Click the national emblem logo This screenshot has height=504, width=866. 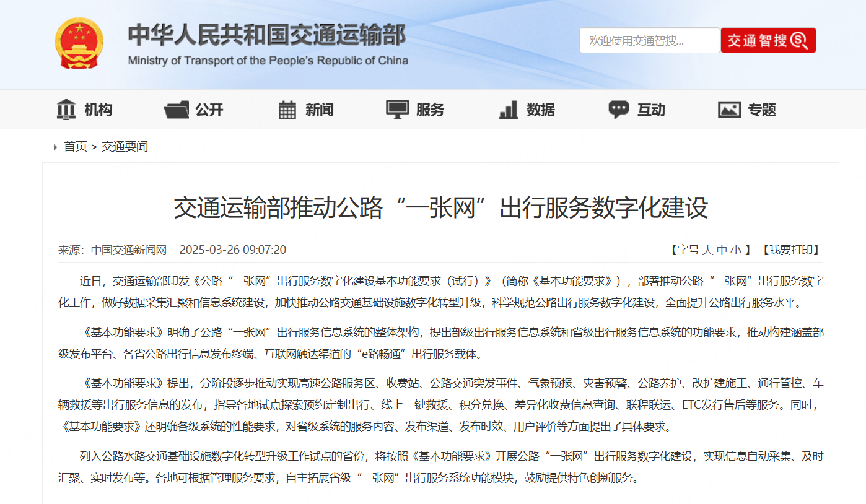pos(79,43)
